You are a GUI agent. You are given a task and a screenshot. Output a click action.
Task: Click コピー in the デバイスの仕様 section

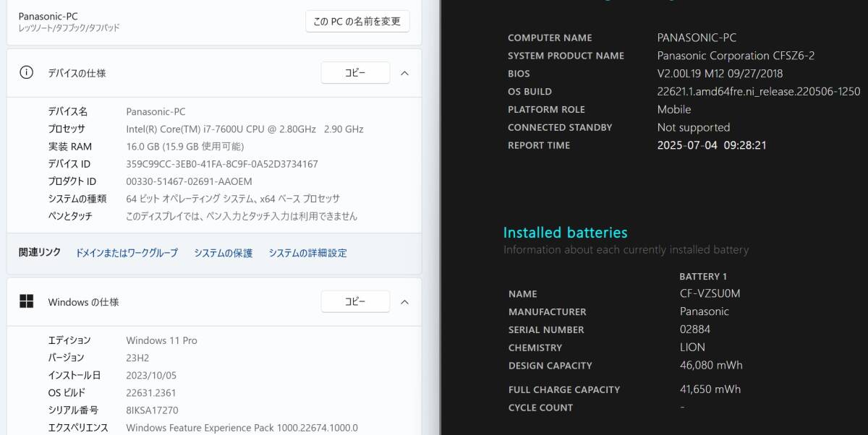(355, 72)
